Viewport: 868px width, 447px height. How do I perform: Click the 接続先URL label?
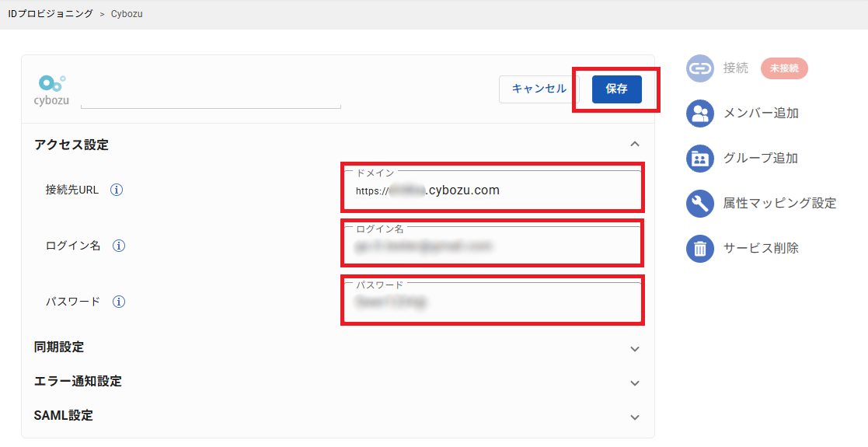(72, 190)
